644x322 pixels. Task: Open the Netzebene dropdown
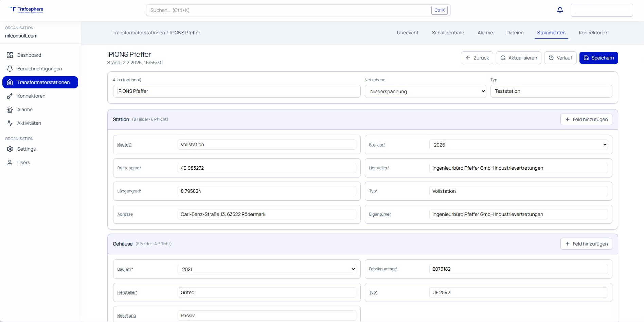pyautogui.click(x=425, y=91)
